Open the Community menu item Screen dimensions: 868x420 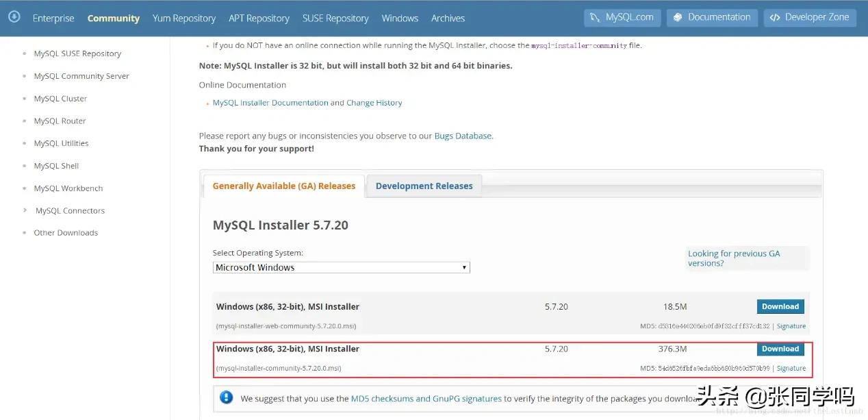[x=114, y=18]
